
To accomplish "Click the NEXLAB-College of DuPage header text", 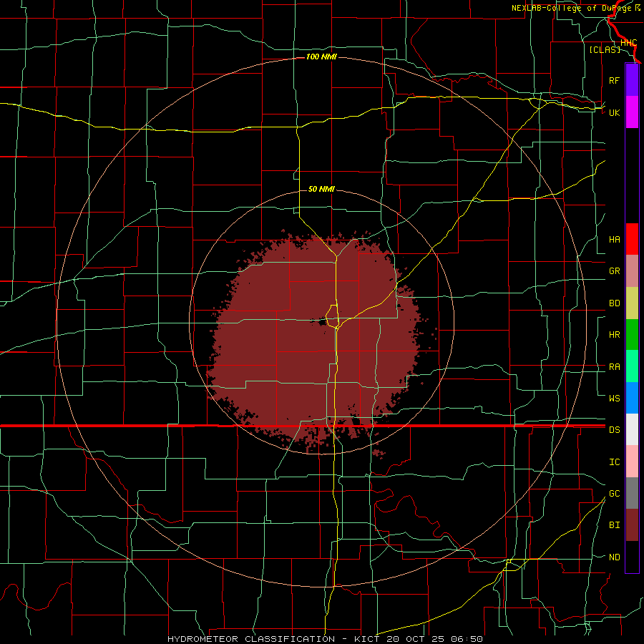I will coord(572,8).
